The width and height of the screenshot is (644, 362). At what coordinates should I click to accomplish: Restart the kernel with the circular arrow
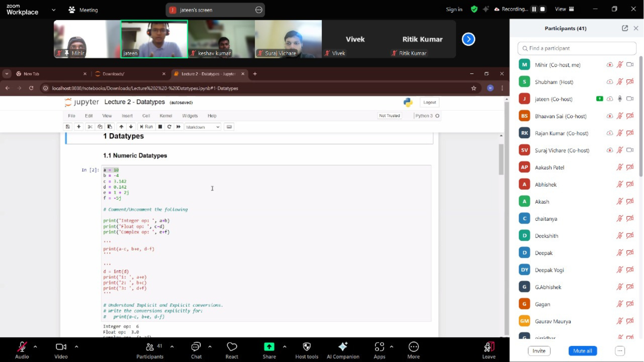click(170, 127)
